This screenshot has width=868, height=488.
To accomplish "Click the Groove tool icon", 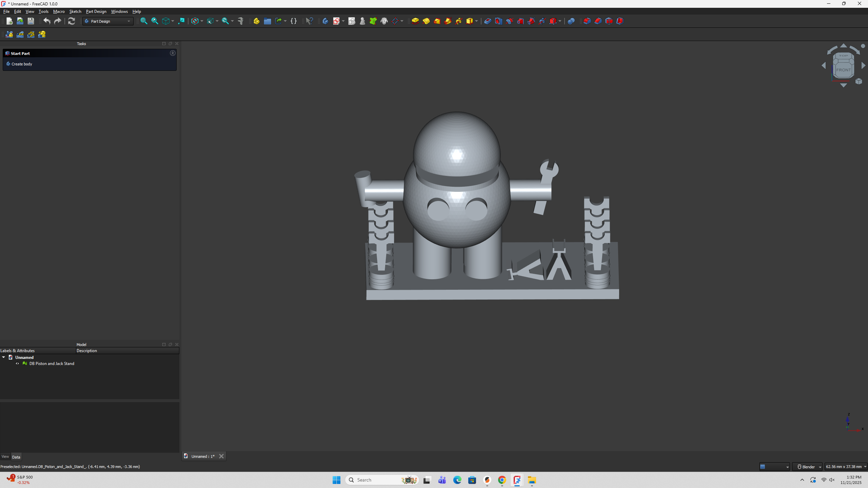I will click(x=509, y=21).
